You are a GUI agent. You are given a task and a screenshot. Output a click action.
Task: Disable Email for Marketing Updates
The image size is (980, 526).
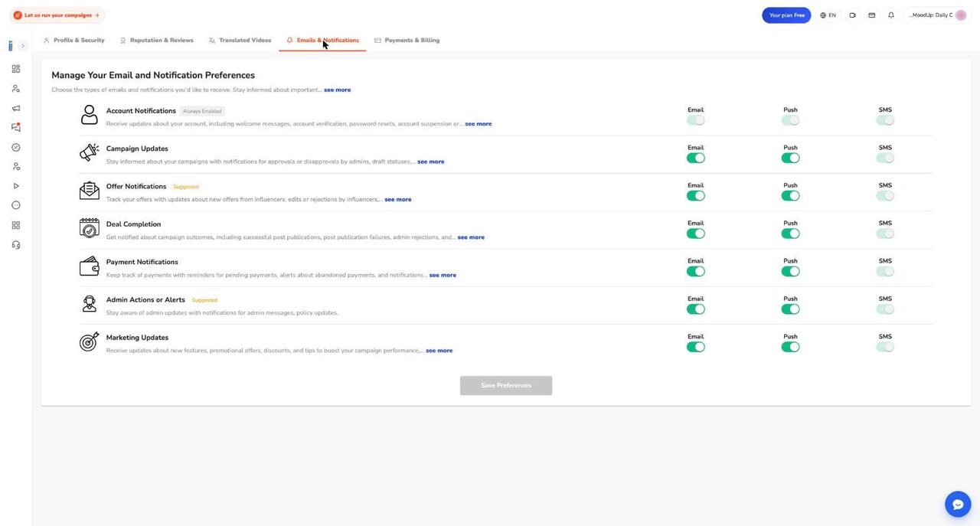(695, 347)
